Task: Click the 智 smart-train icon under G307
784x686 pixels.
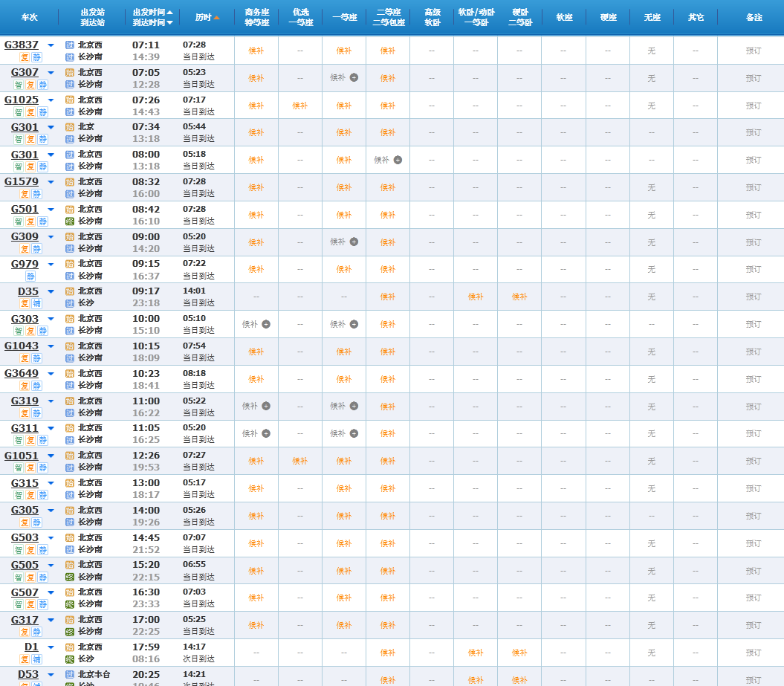Action: tap(19, 85)
